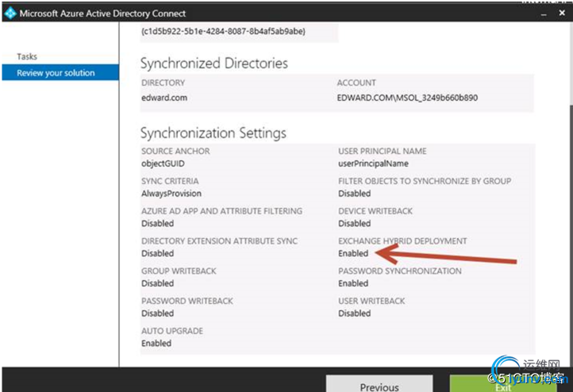Select Review your solution in sidebar
The image size is (573, 392).
point(60,73)
